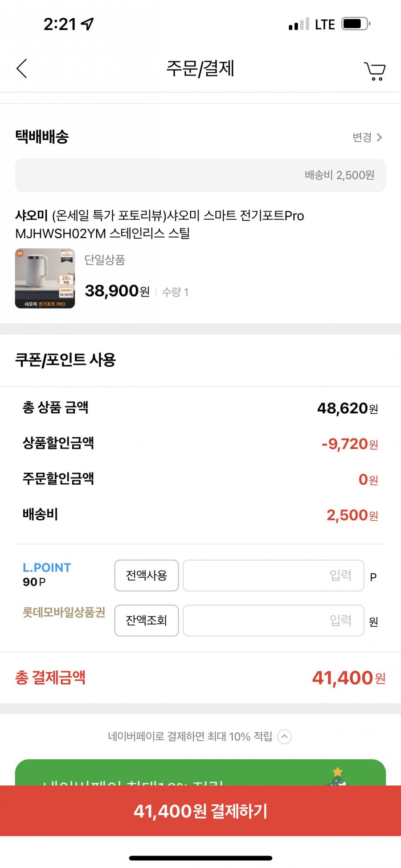Tap the cellular signal bars icon
The image size is (401, 868).
coord(299,25)
